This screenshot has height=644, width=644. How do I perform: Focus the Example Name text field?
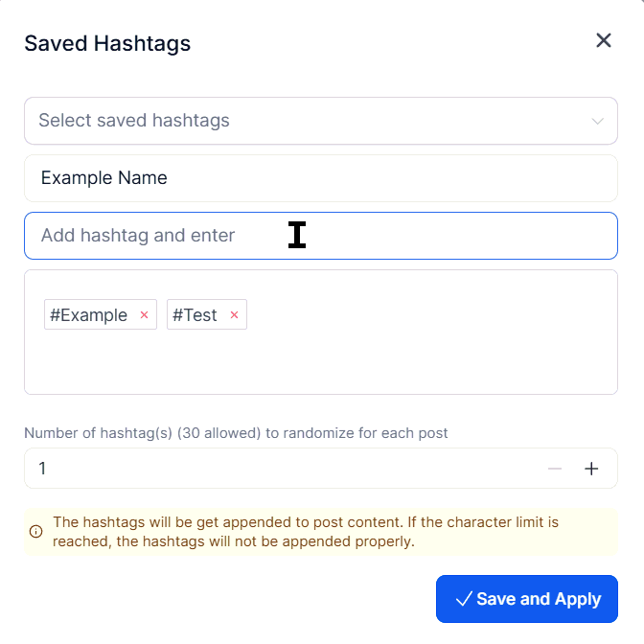tap(320, 178)
